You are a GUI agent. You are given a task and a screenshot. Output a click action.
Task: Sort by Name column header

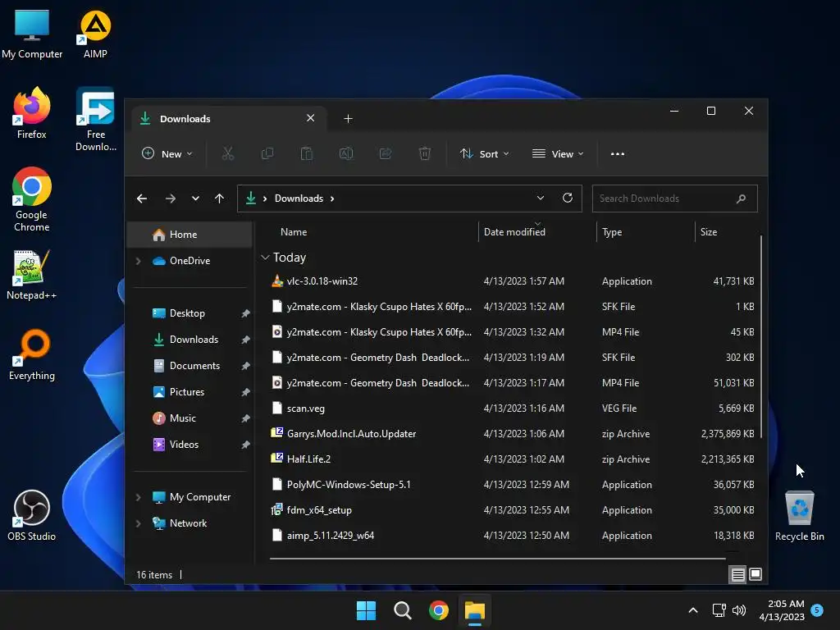coord(294,232)
